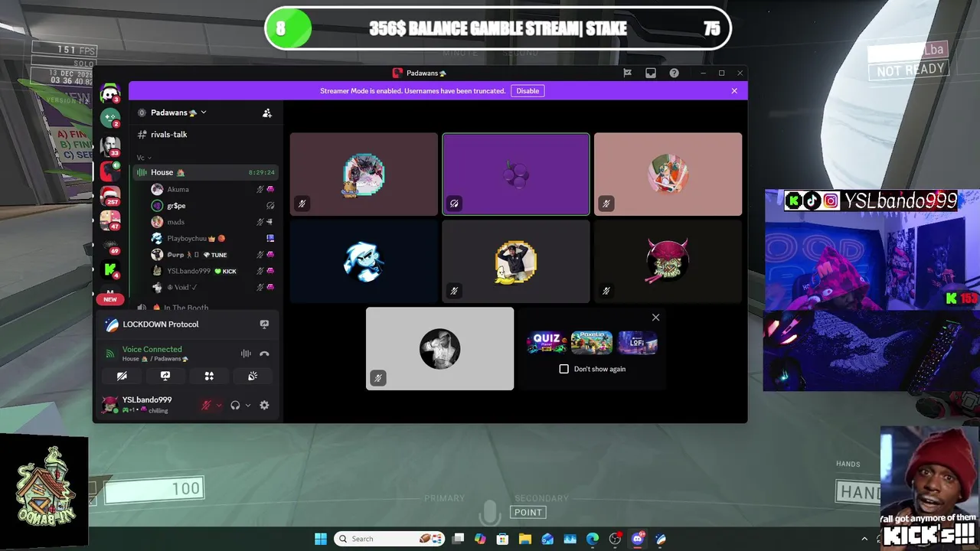Click the invite people icon beside Padawans
Image resolution: width=980 pixels, height=551 pixels.
click(267, 112)
